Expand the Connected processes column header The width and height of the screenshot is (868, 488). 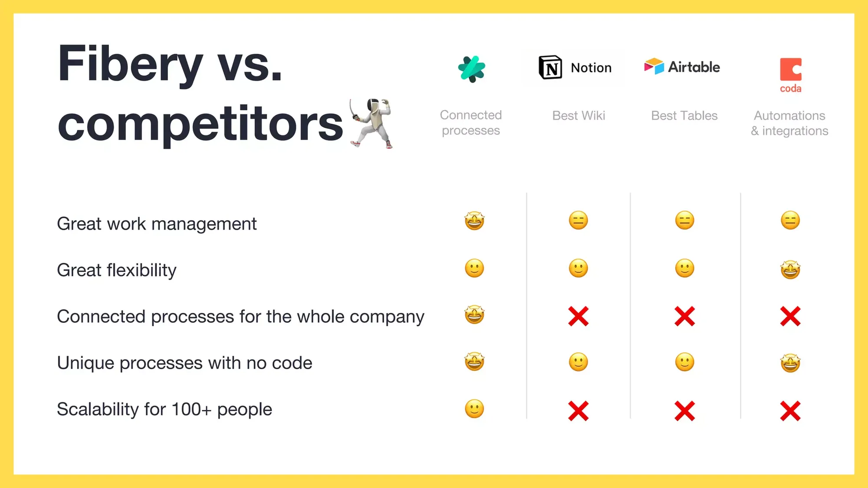[472, 122]
